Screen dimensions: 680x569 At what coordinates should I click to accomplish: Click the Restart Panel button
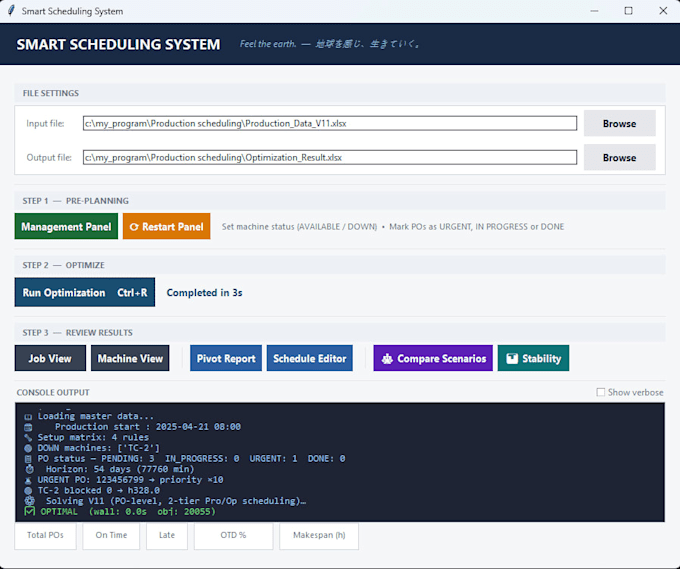[x=167, y=226]
